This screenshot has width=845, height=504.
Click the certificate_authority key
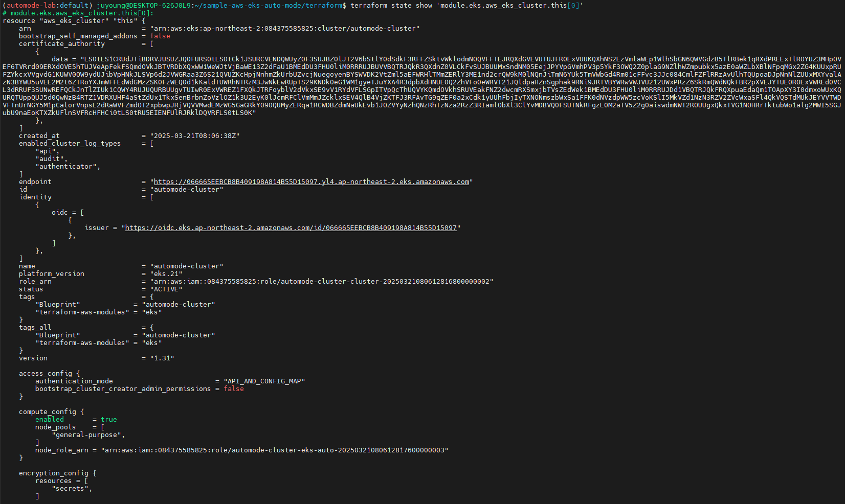[62, 44]
